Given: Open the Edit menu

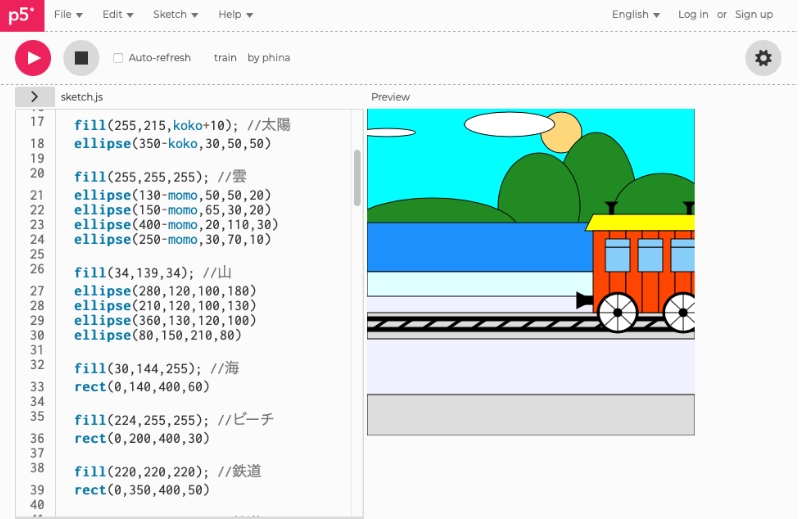Looking at the screenshot, I should click(x=118, y=15).
